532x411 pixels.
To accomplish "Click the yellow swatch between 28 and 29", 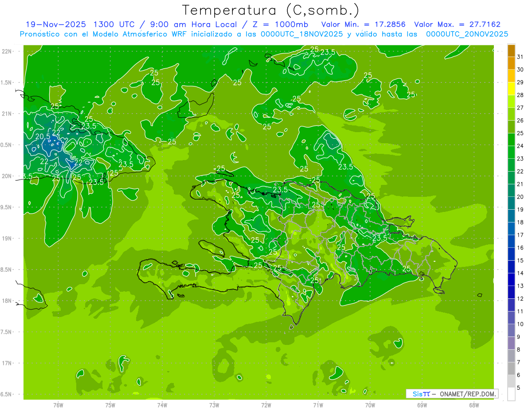I will coord(511,88).
